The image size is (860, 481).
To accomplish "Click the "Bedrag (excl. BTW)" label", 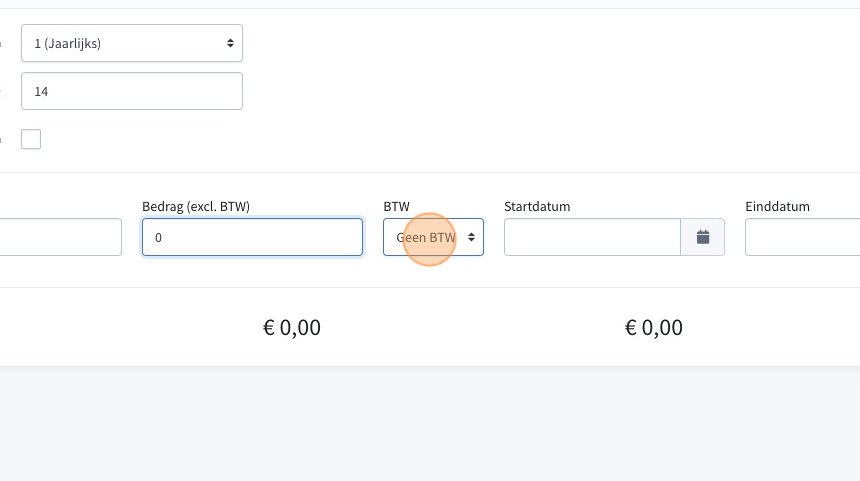I will point(196,206).
